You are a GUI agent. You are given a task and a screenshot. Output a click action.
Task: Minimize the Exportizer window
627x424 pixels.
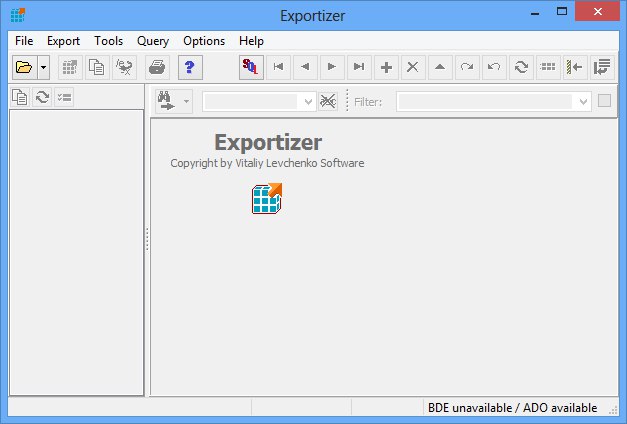[535, 12]
